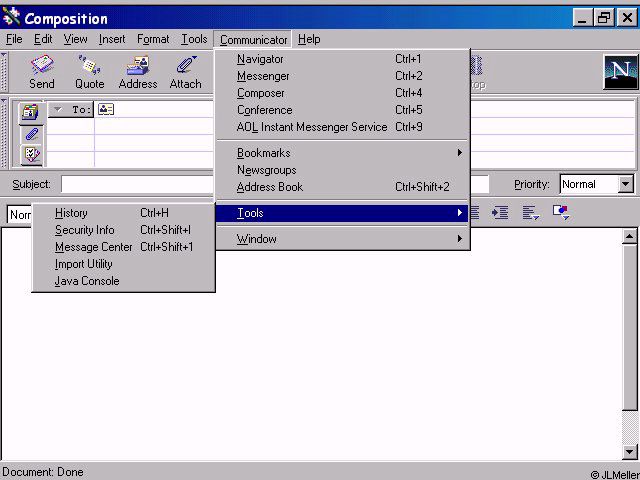The image size is (640, 480).
Task: Close the Communicator menu
Action: click(253, 40)
